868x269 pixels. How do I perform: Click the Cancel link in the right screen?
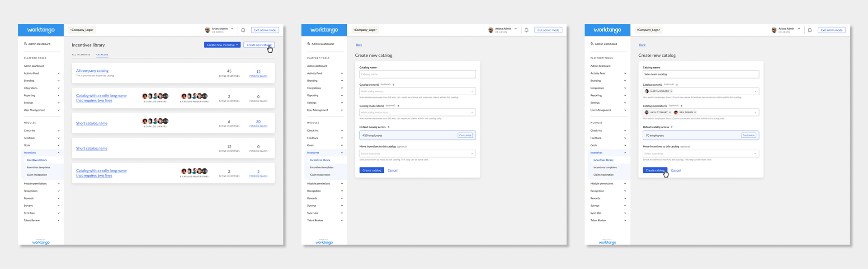[x=676, y=170]
